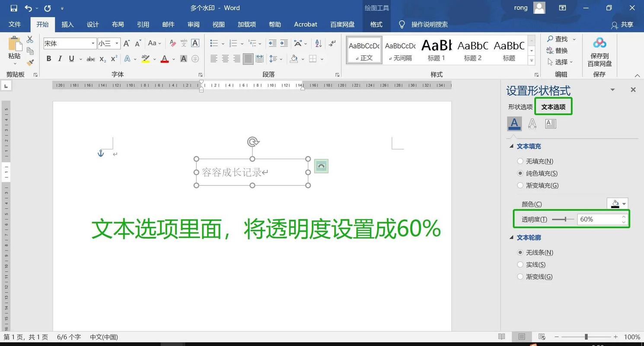Undo the last action
This screenshot has height=346, width=644.
point(29,8)
